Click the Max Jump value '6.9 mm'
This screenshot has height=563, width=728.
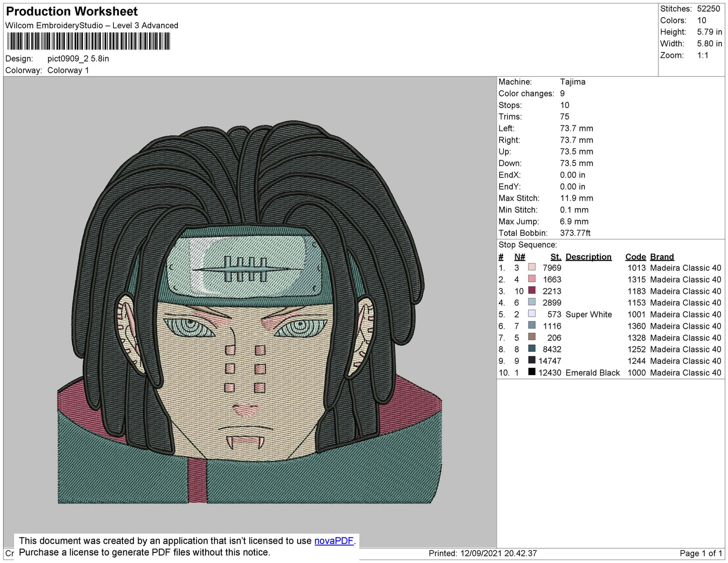click(574, 221)
